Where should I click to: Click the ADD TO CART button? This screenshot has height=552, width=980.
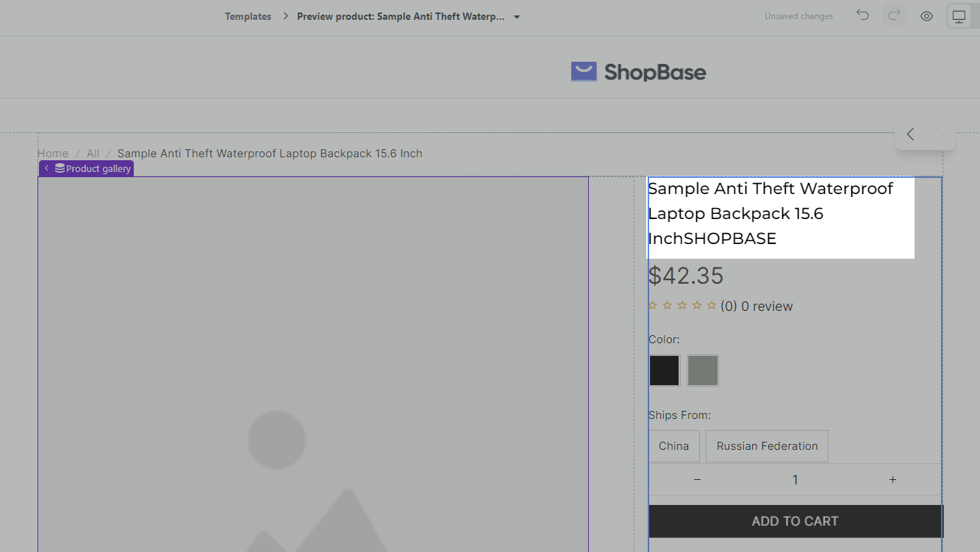pyautogui.click(x=795, y=521)
